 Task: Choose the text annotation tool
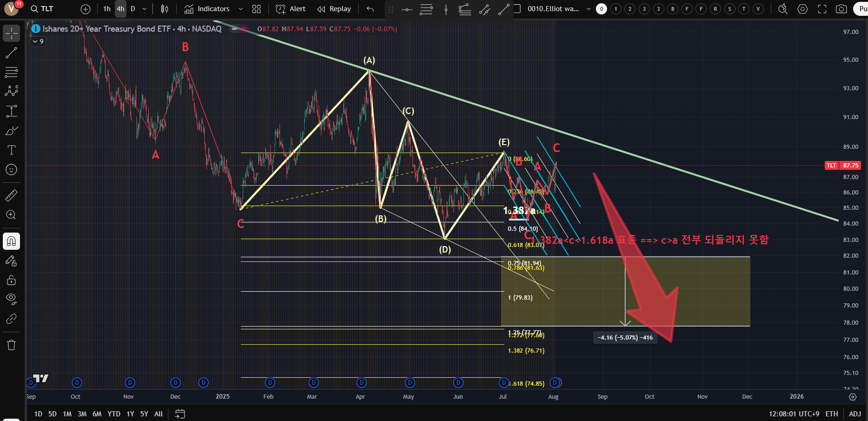11,150
